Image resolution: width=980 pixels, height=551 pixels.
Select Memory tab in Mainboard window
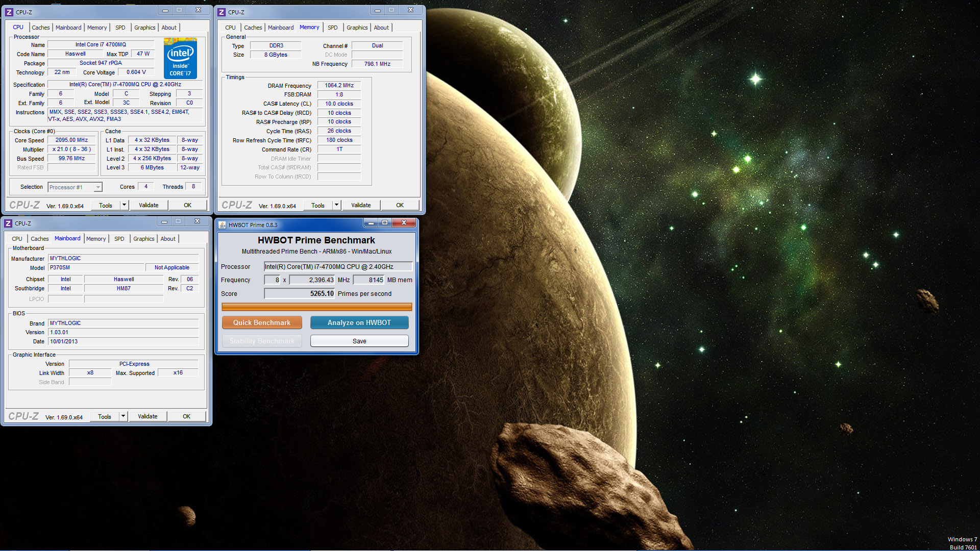pyautogui.click(x=96, y=239)
